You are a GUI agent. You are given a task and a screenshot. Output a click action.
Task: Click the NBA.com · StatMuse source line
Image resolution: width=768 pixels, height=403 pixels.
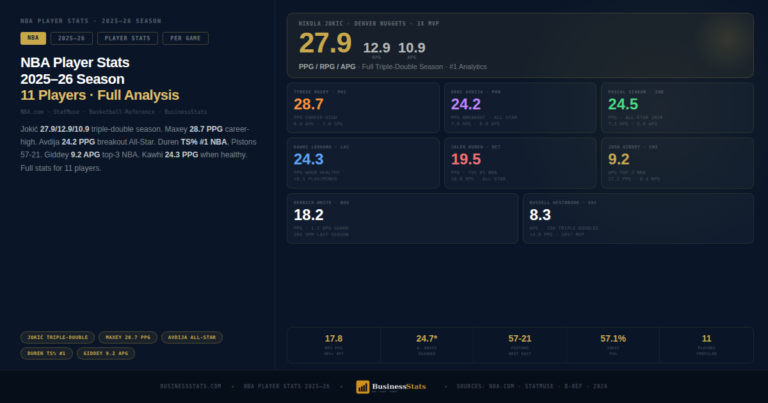114,112
